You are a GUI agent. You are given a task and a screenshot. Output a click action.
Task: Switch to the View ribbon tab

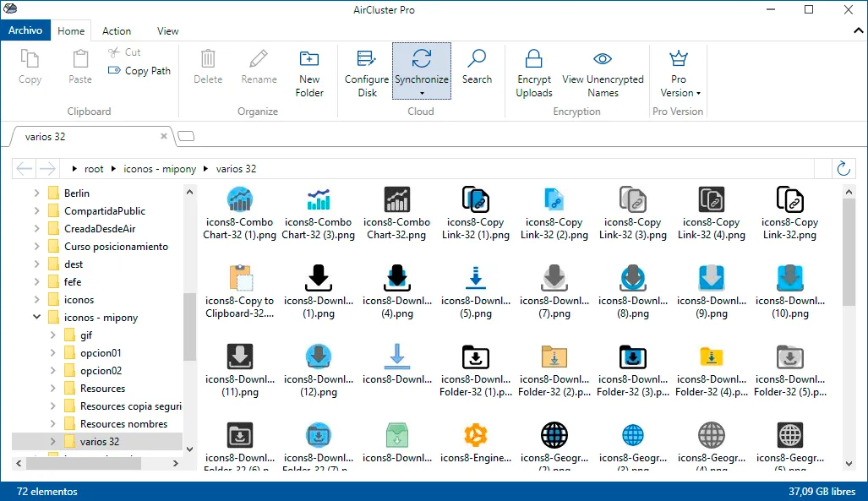(167, 31)
